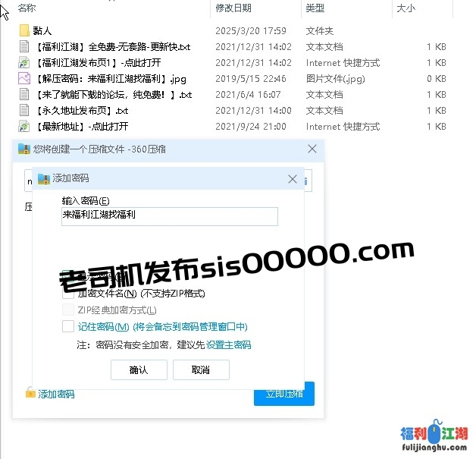Image resolution: width=476 pixels, height=459 pixels.
Task: Click the padlock icon beside 添加密码 link
Action: 30,392
